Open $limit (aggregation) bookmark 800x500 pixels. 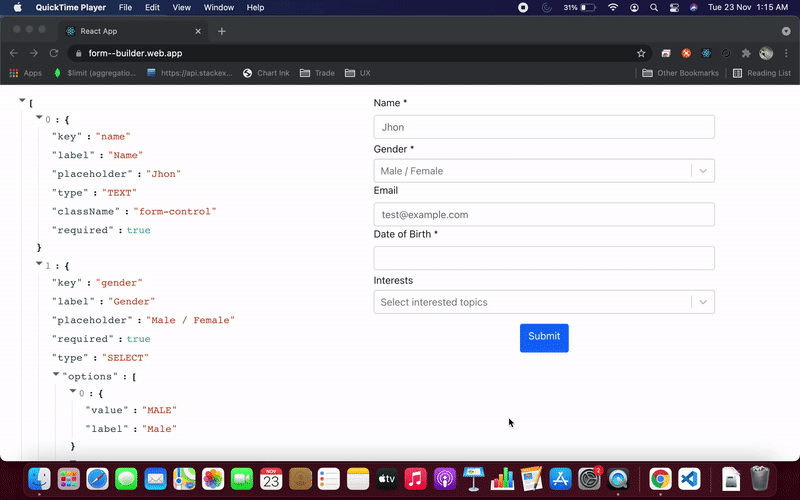coord(95,73)
